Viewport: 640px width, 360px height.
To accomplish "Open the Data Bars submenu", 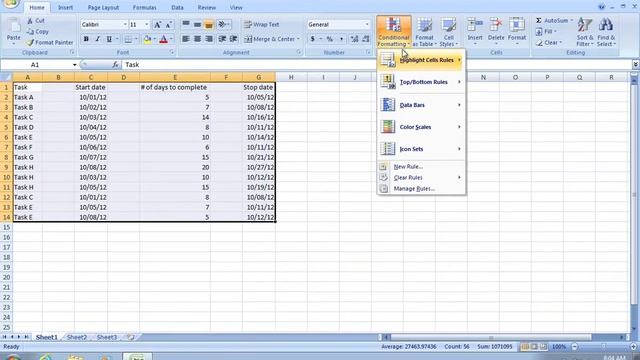I will [421, 105].
